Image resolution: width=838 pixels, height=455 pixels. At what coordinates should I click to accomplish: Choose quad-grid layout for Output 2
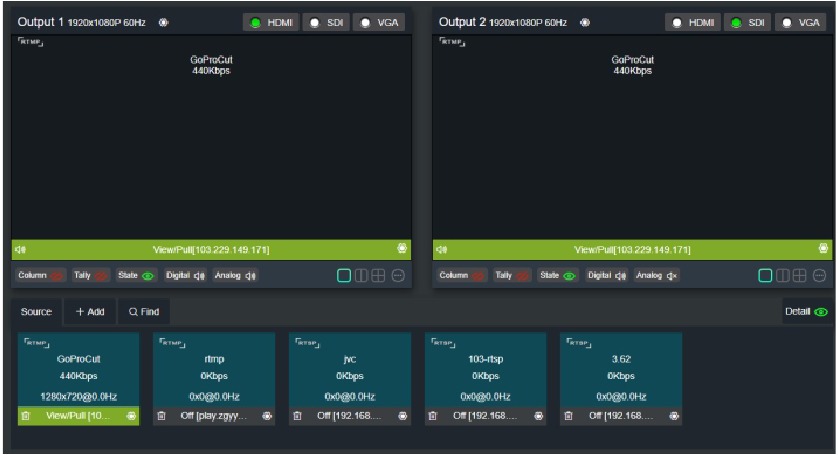(x=802, y=276)
